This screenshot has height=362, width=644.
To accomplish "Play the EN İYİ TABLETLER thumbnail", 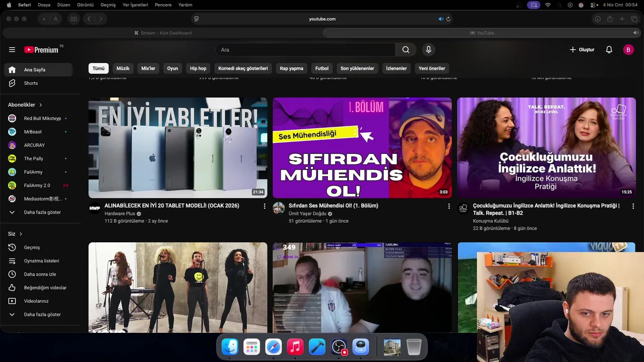I will pos(178,148).
